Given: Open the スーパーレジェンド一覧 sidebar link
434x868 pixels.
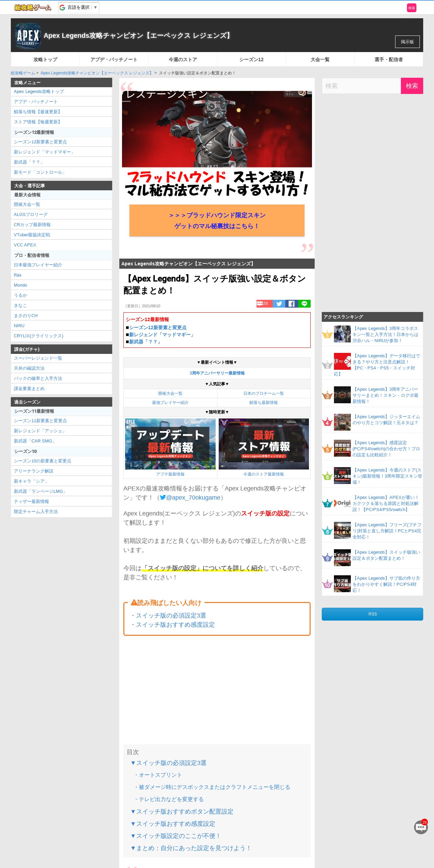Looking at the screenshot, I should (x=38, y=358).
